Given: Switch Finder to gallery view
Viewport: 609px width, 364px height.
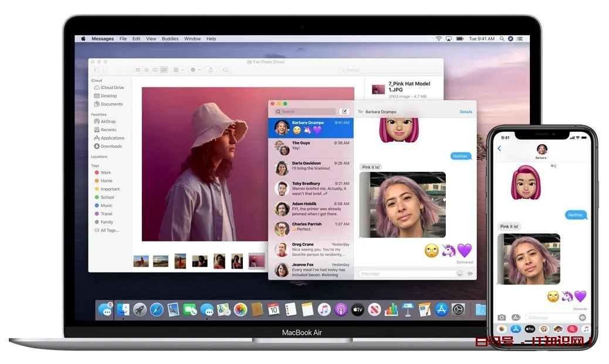Looking at the screenshot, I should click(x=164, y=70).
